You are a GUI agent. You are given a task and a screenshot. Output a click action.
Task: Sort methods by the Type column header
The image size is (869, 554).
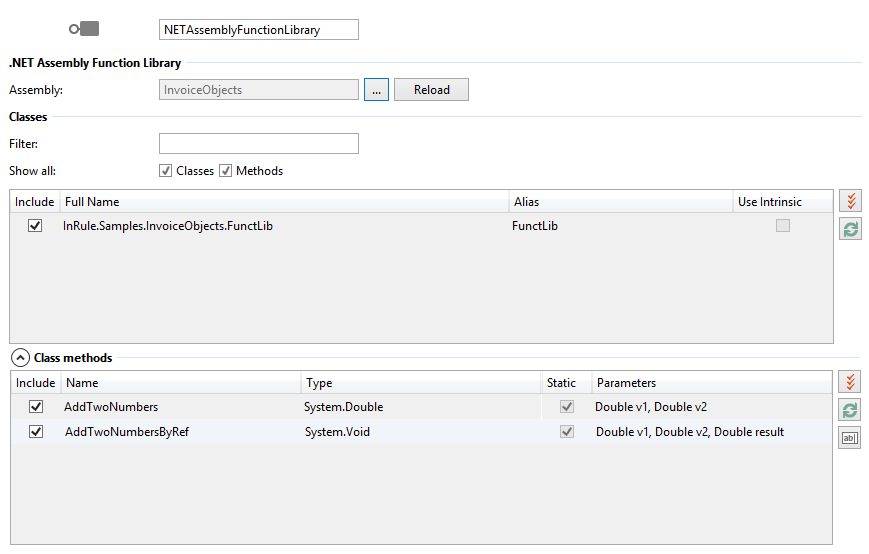pos(420,383)
